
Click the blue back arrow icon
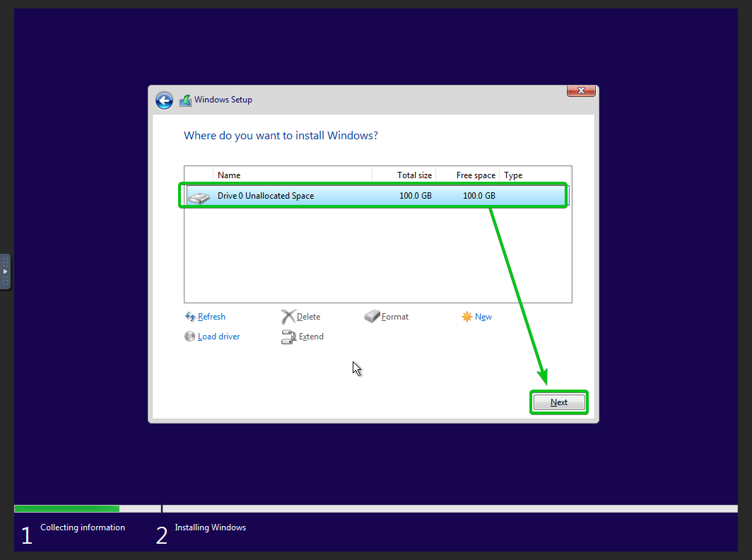pyautogui.click(x=164, y=100)
